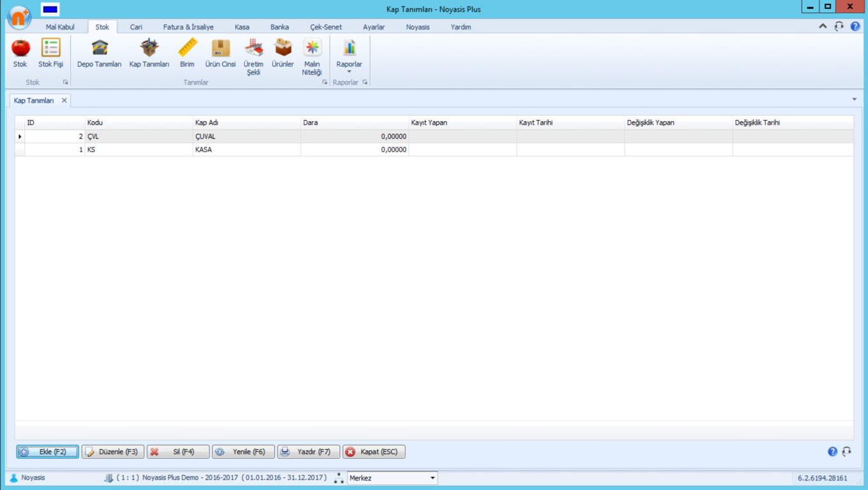Image resolution: width=868 pixels, height=490 pixels.
Task: Click the Ekle (F2) button
Action: pos(48,452)
